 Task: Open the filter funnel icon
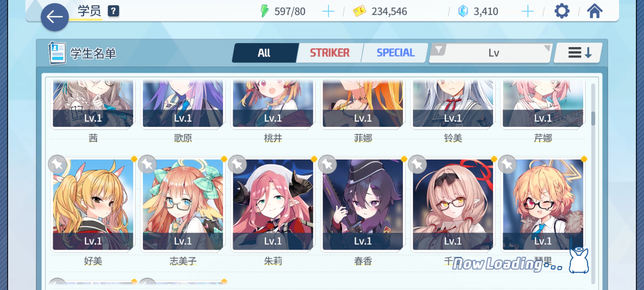(438, 50)
